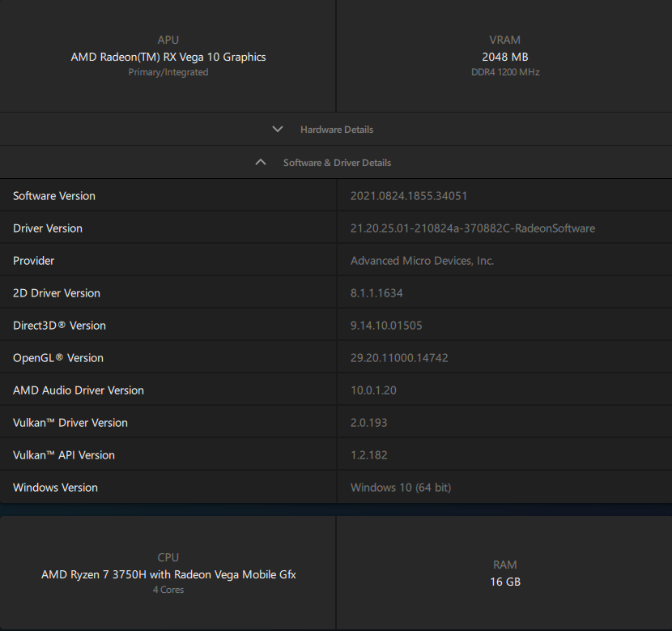
Task: Select driver version 21.20.25.01-210824a-370882C-RadeonSoftware
Action: (x=473, y=228)
